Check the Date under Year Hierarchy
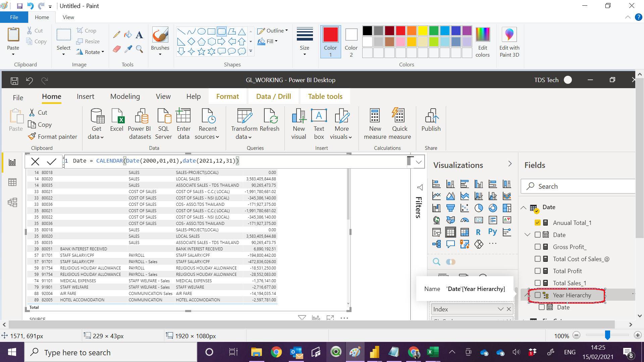This screenshot has height=362, width=644. [542, 307]
